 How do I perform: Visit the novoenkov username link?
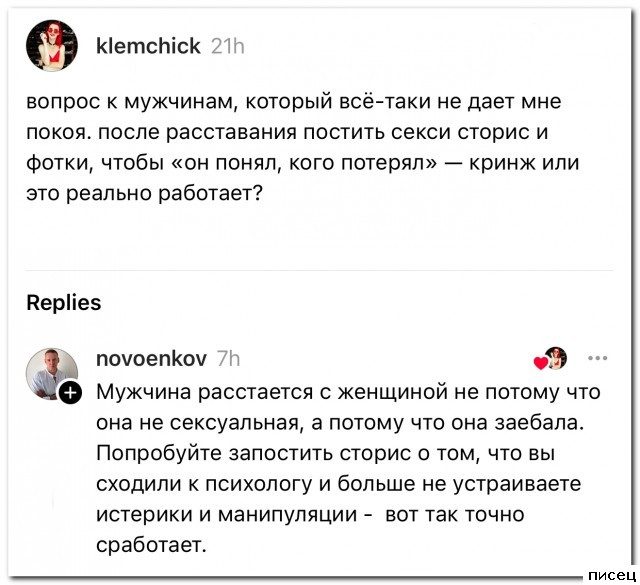click(151, 359)
